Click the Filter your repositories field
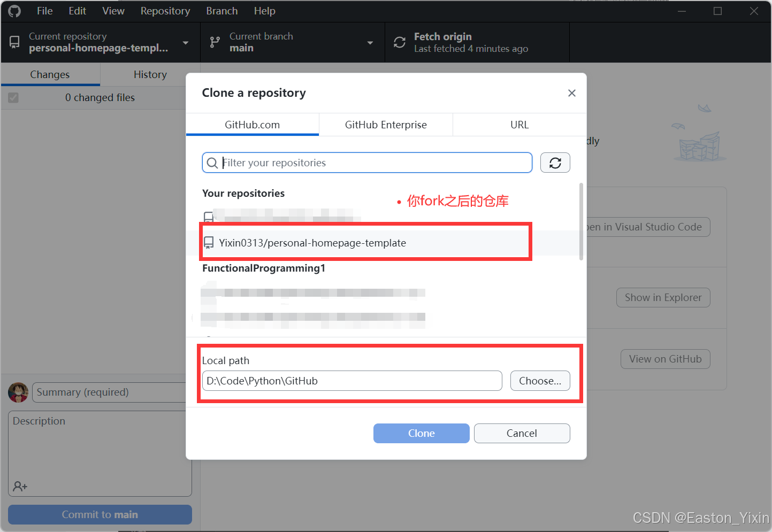Screen dimensions: 772x532 pyautogui.click(x=367, y=163)
